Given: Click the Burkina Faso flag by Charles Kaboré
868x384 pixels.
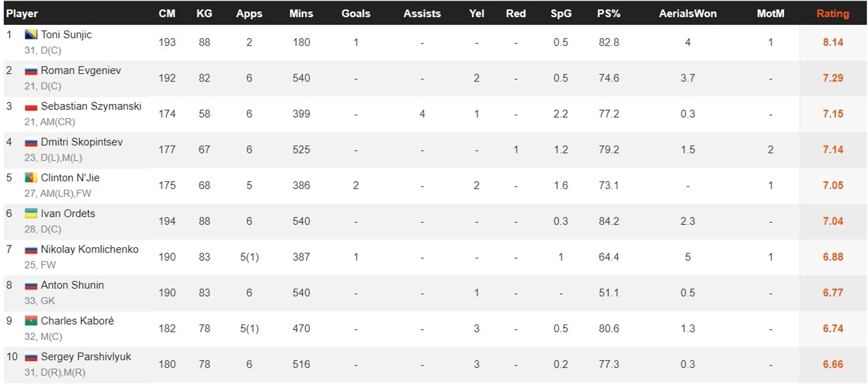Looking at the screenshot, I should [31, 321].
